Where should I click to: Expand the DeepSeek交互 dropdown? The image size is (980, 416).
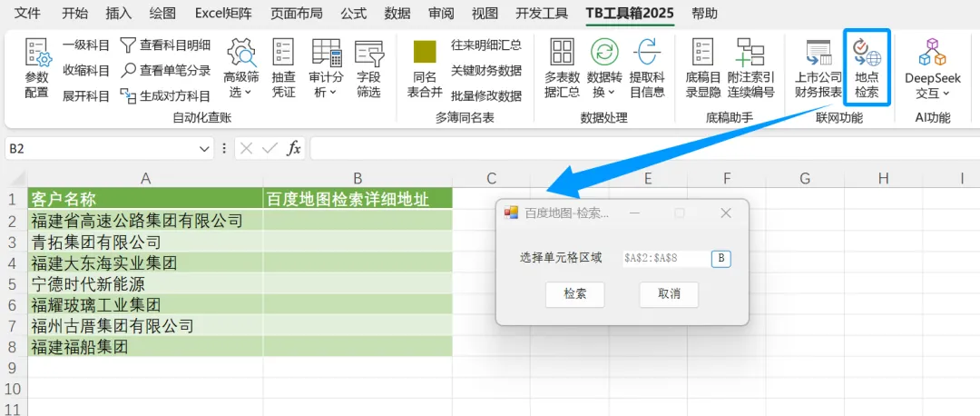[945, 94]
